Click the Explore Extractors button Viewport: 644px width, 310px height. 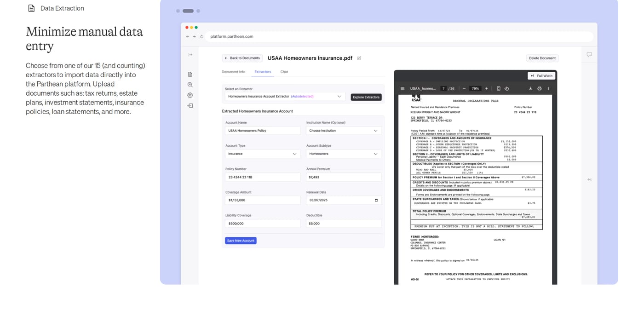366,97
